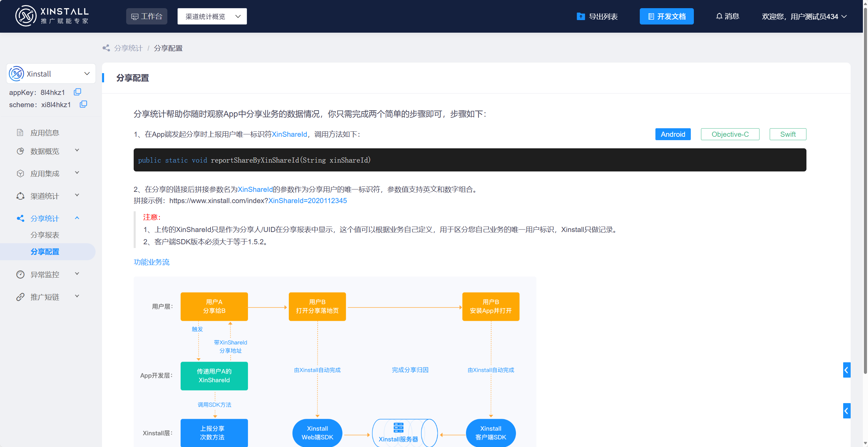Open the 功能业务流 link
Screen dimensions: 868x447
click(151, 262)
